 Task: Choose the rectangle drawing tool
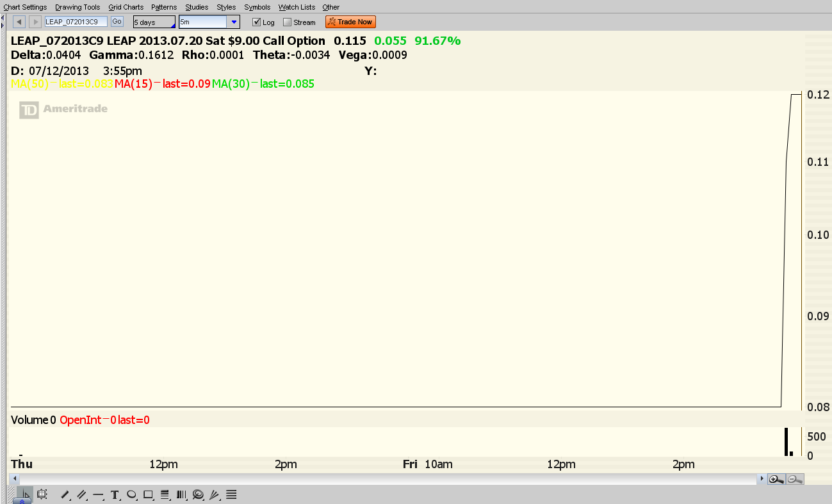click(148, 494)
